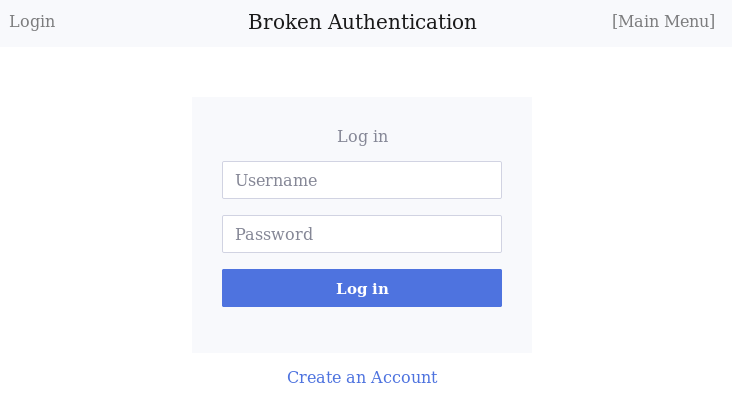Click the header title Broken Authentication
The height and width of the screenshot is (409, 732).
362,22
